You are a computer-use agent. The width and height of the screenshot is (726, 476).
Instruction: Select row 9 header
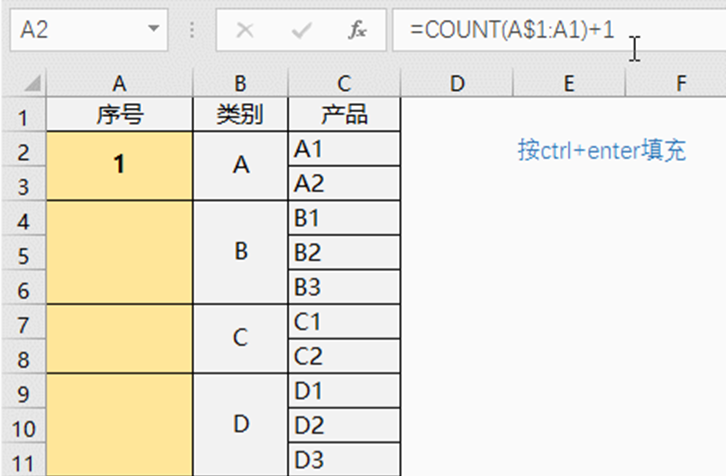coord(24,391)
